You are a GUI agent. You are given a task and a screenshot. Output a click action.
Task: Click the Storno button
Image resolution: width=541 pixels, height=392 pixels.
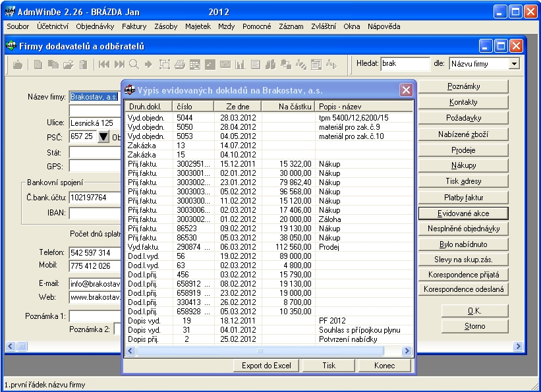(x=474, y=326)
